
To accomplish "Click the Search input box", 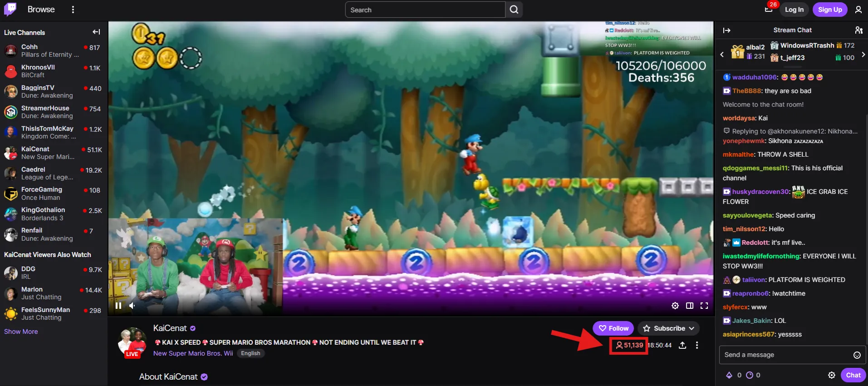I will point(425,10).
